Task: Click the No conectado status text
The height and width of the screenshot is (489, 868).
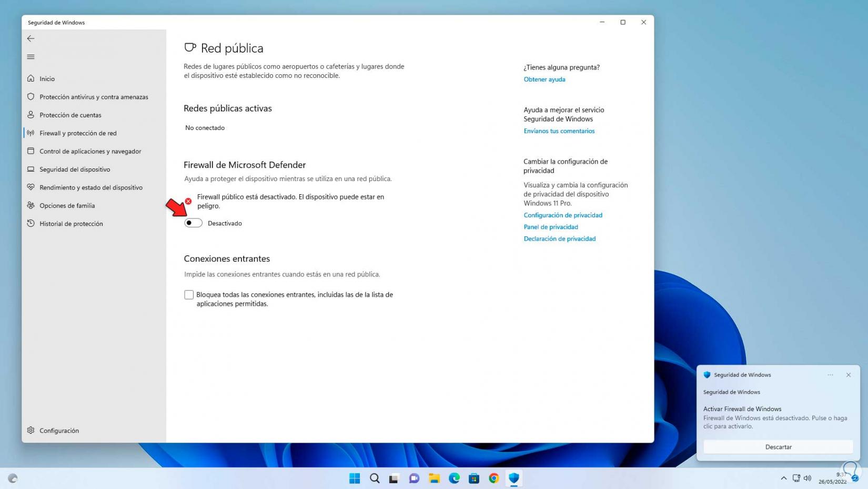Action: click(205, 128)
